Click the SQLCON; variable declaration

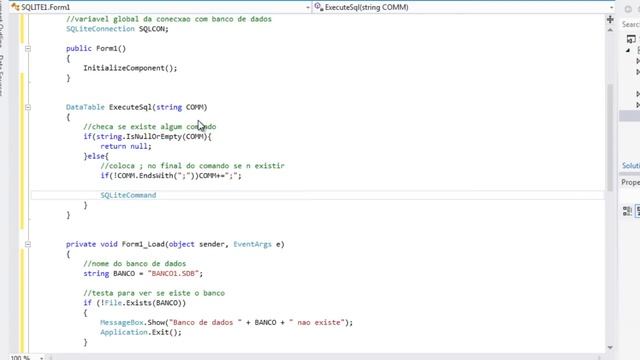(x=153, y=29)
